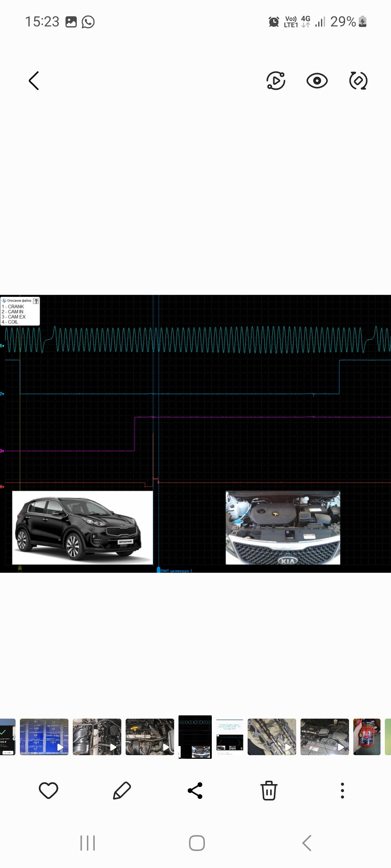Select the white document thumbnail

tap(230, 737)
